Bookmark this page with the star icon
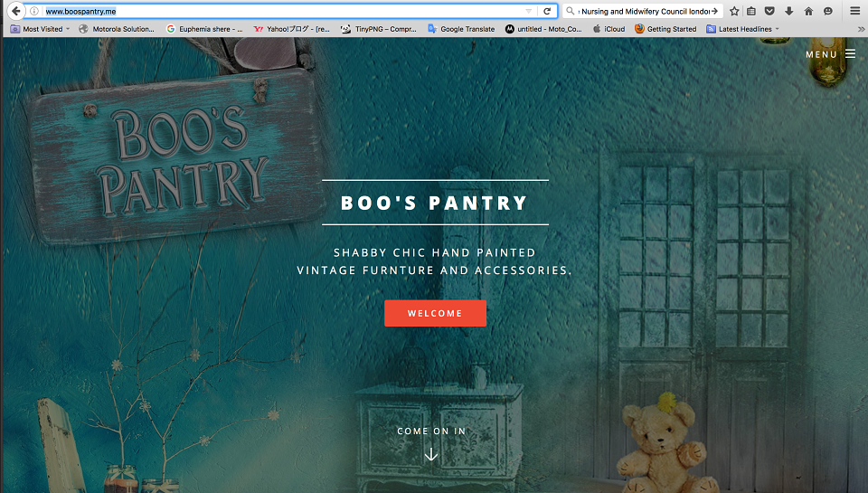 [734, 11]
